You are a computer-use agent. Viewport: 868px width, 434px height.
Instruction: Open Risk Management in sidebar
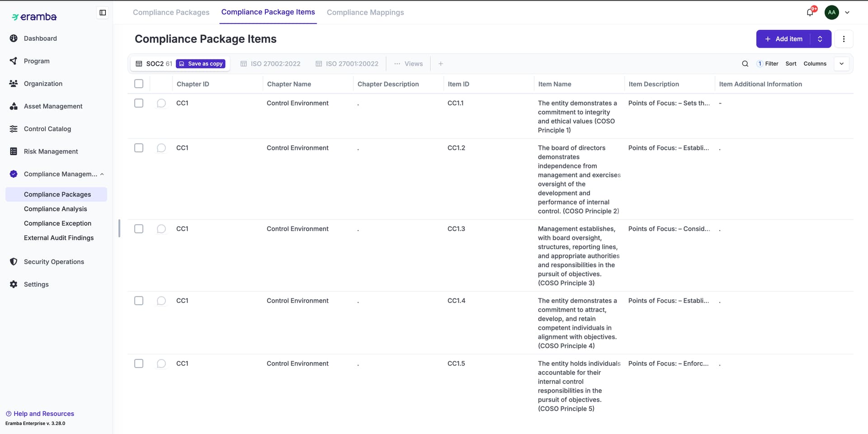[51, 151]
